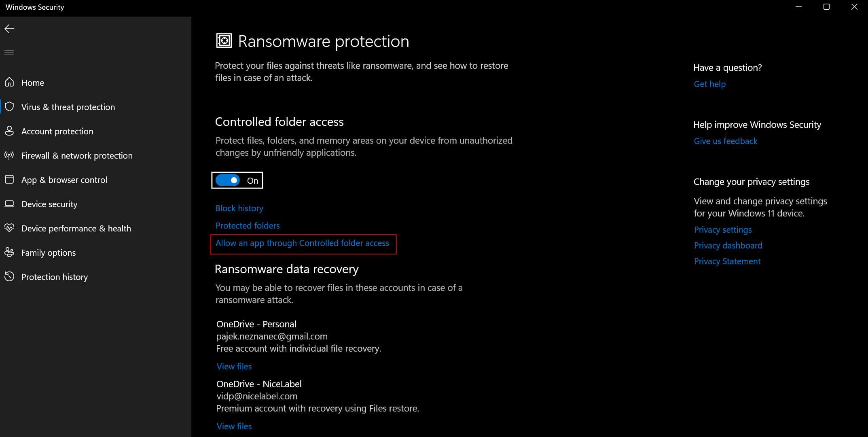The width and height of the screenshot is (868, 437).
Task: Click the back arrow icon
Action: [x=9, y=29]
